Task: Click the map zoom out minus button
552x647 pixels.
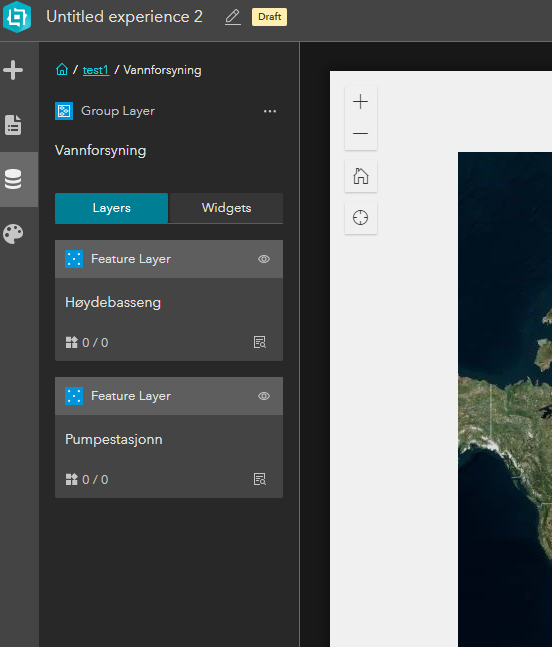Action: tap(361, 134)
